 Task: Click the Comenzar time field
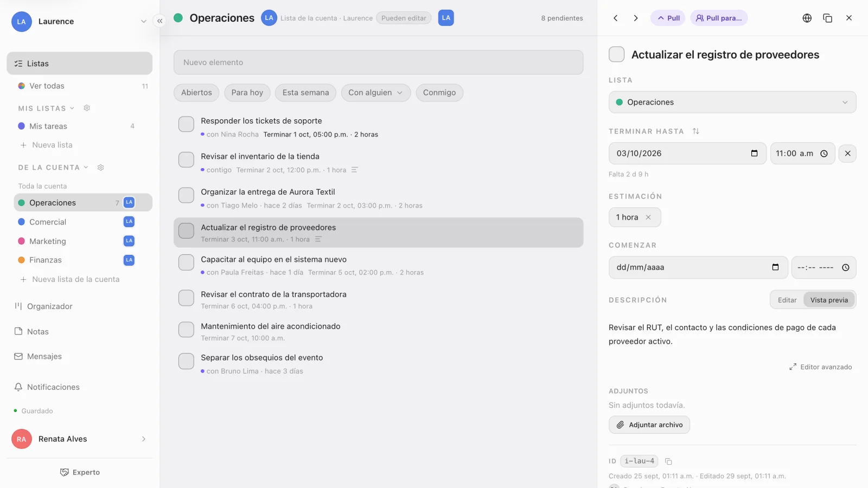coord(824,267)
